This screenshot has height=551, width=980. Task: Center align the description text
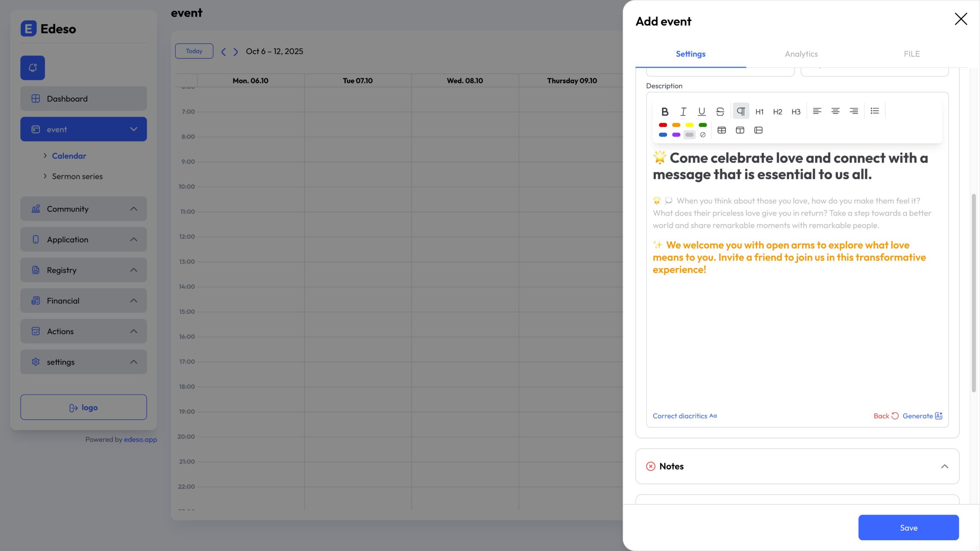[835, 111]
